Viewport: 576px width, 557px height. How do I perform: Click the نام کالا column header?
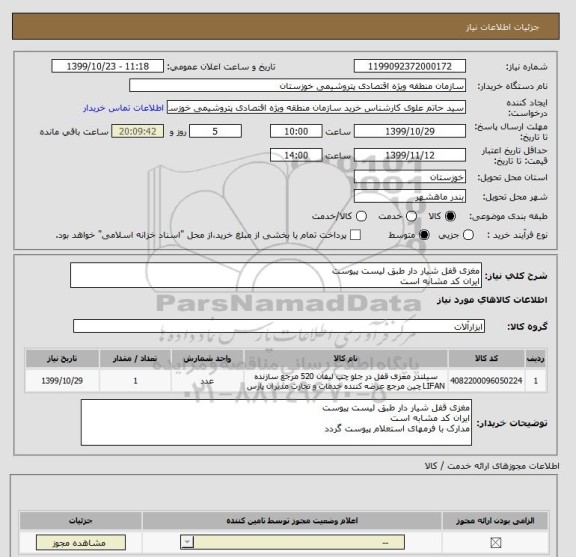point(345,359)
